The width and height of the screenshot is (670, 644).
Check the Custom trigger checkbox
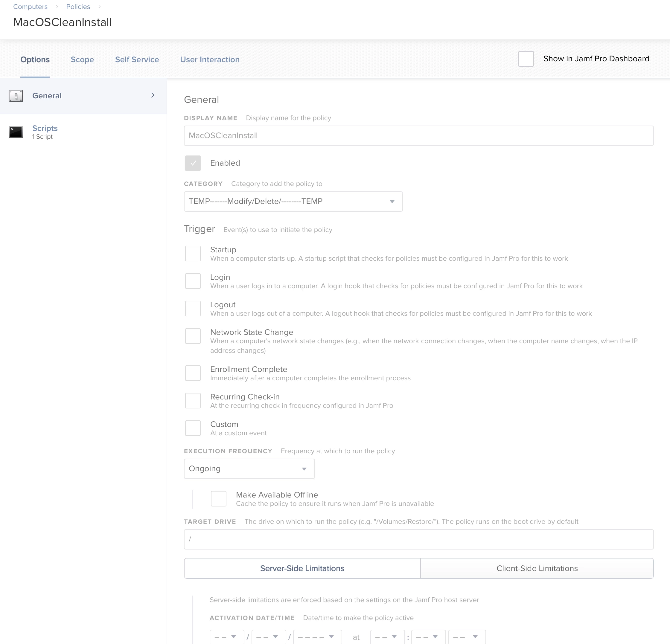tap(193, 428)
